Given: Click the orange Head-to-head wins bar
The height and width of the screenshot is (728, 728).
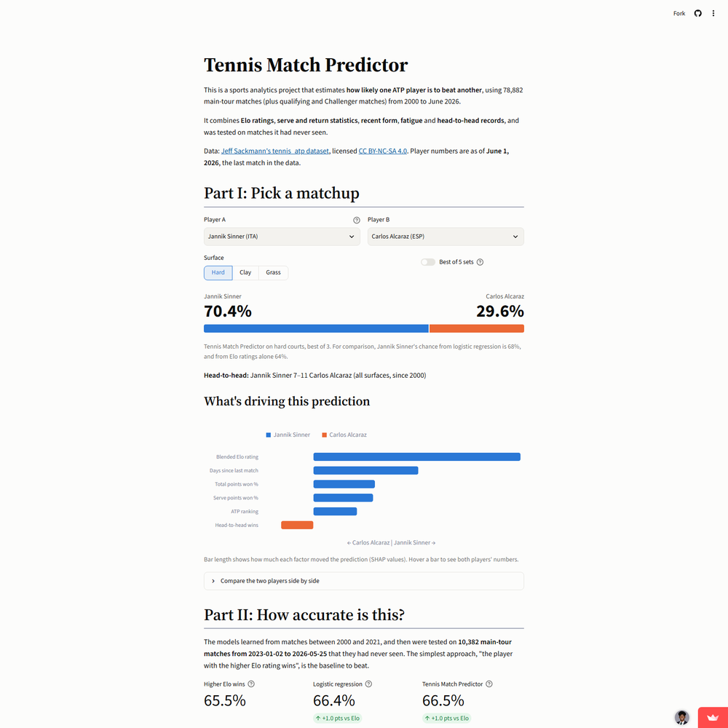Looking at the screenshot, I should point(297,525).
